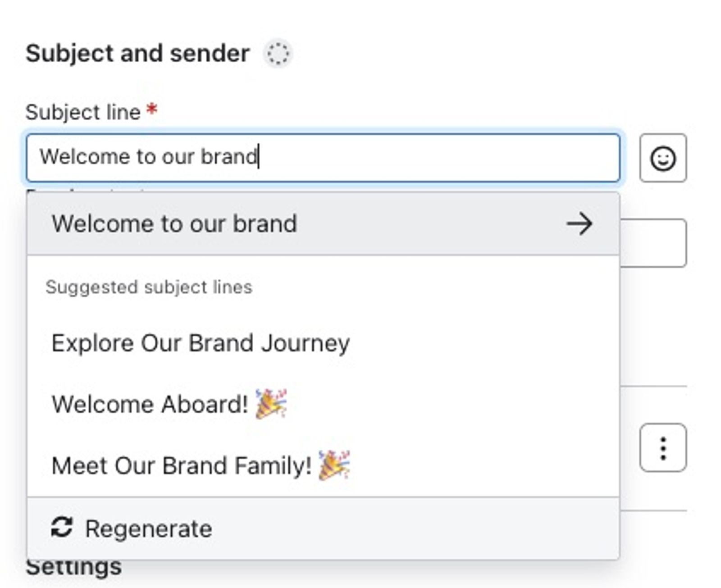Click the Suggested subject lines header text
The width and height of the screenshot is (721, 588).
pyautogui.click(x=149, y=287)
